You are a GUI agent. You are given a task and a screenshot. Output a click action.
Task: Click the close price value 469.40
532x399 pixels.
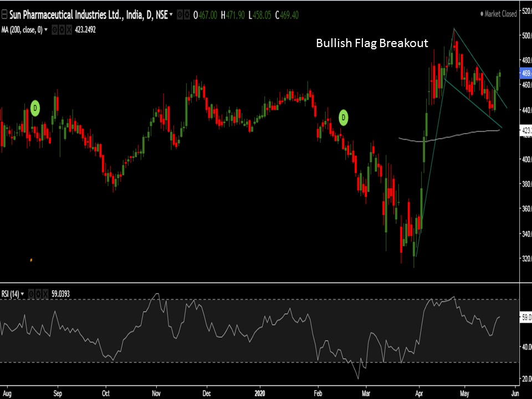point(289,16)
